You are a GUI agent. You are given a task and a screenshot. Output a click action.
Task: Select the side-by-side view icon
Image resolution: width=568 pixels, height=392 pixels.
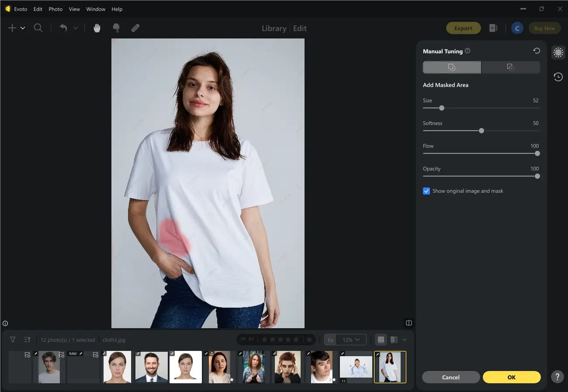click(394, 340)
